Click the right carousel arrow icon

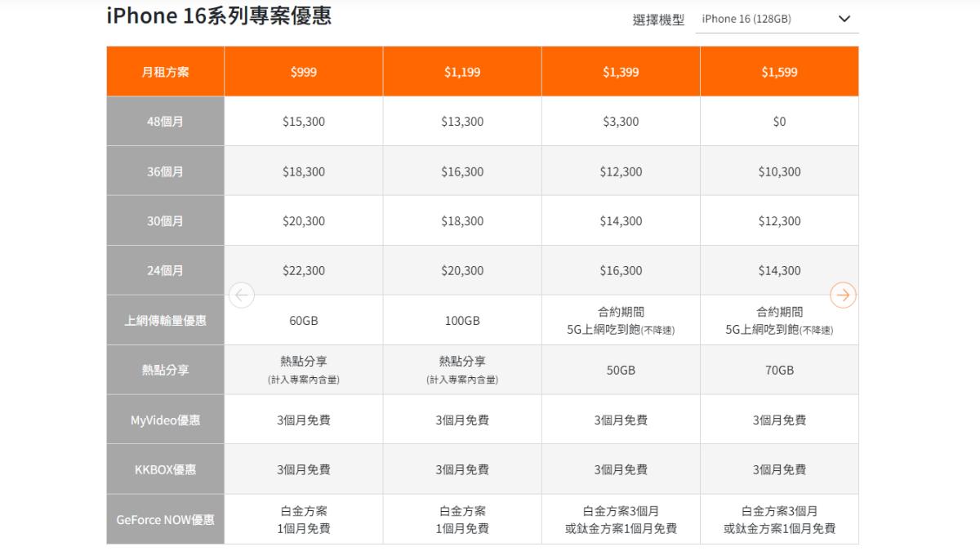pyautogui.click(x=843, y=295)
